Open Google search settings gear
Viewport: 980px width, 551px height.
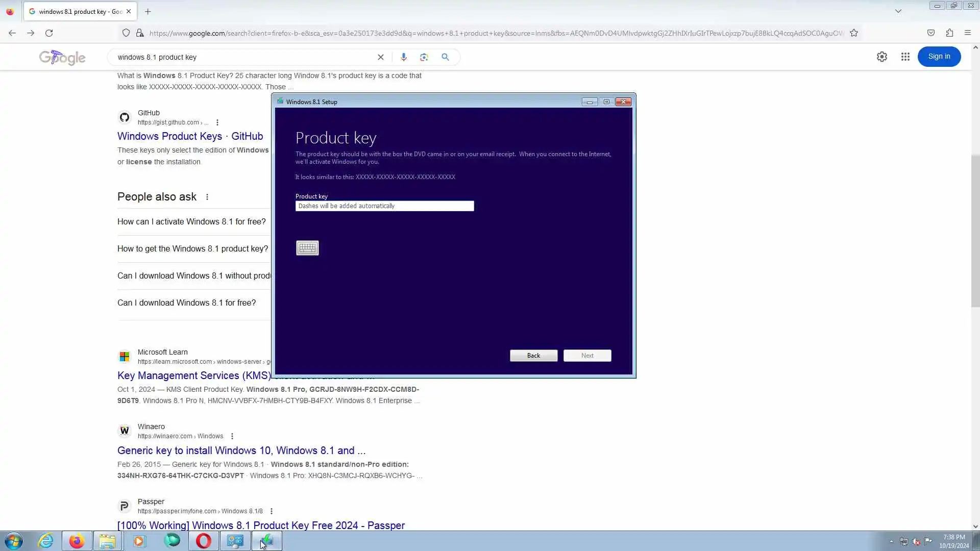coord(881,57)
